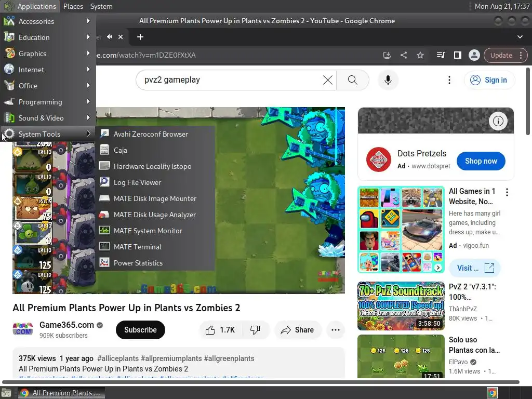The image size is (532, 399).
Task: Open the Internet submenu
Action: tap(48, 70)
